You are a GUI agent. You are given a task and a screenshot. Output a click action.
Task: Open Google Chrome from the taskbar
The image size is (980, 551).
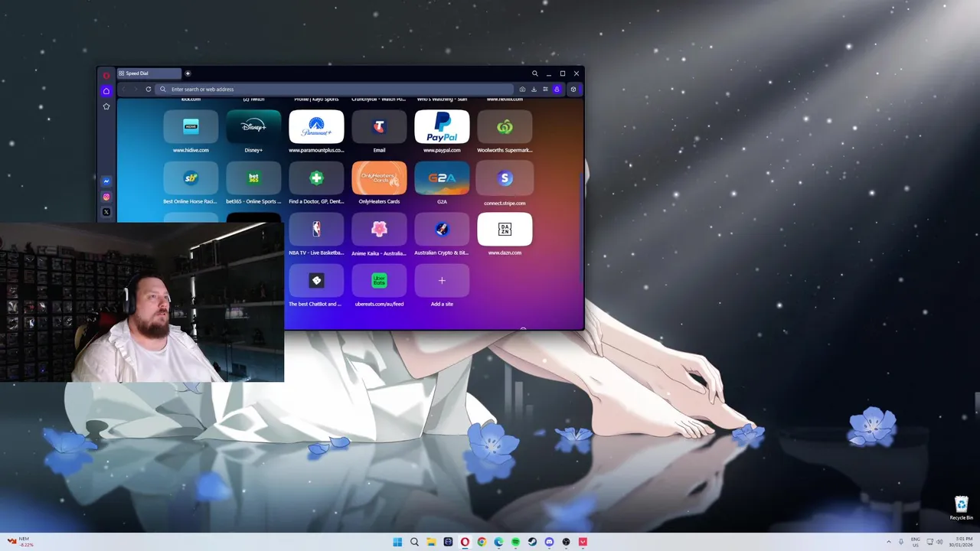coord(482,542)
